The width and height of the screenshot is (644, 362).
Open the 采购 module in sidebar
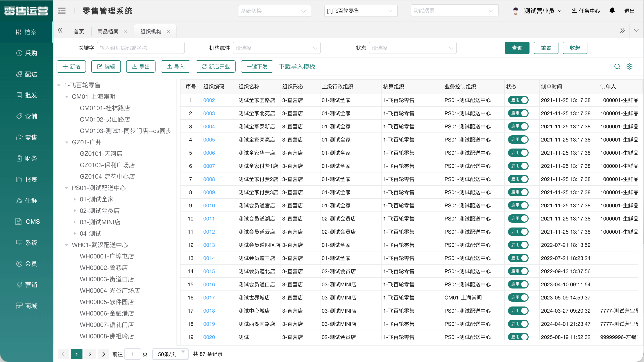point(27,53)
